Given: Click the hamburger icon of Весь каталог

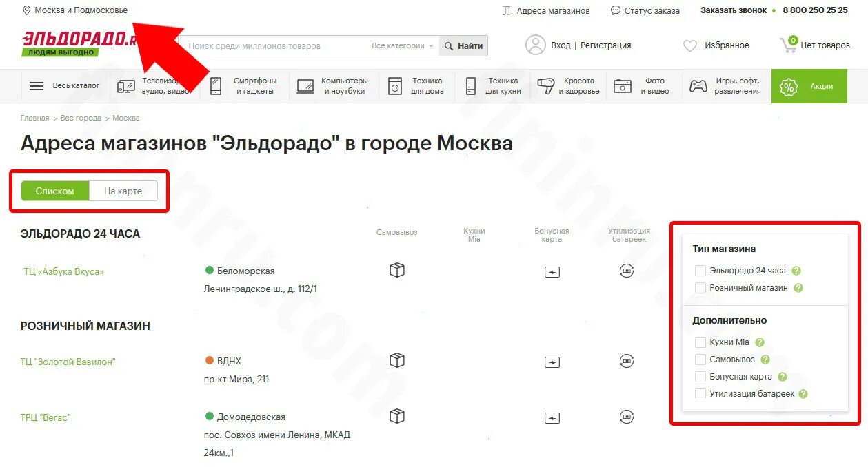Looking at the screenshot, I should coord(37,86).
